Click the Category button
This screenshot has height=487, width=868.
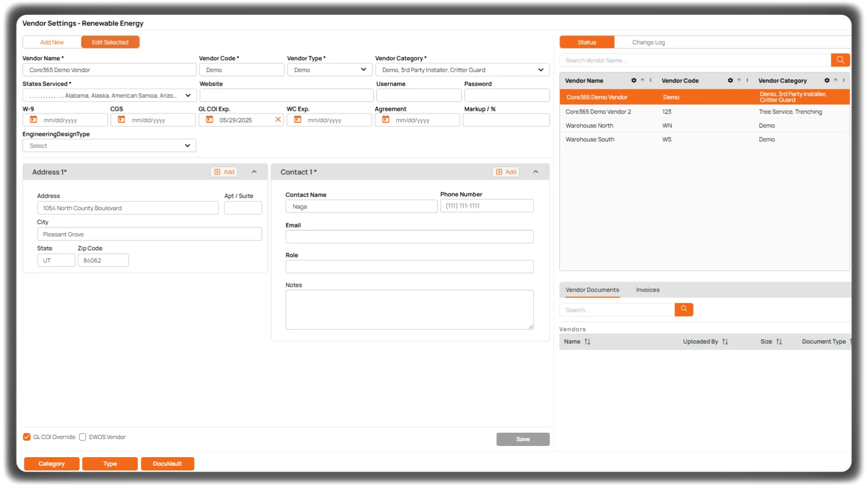pyautogui.click(x=51, y=464)
